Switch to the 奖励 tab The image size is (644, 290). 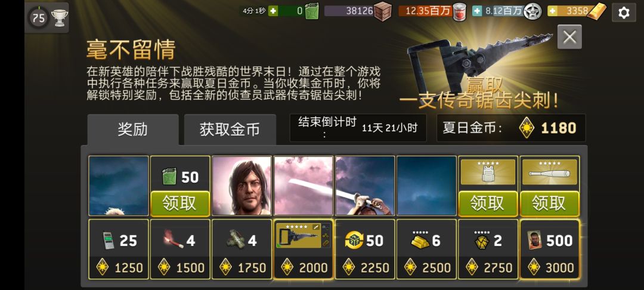133,129
